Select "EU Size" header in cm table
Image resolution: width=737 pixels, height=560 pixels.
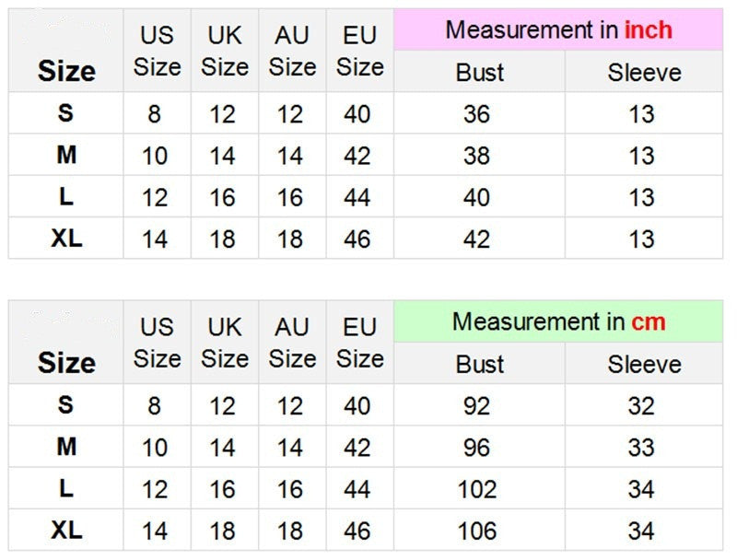pyautogui.click(x=359, y=343)
